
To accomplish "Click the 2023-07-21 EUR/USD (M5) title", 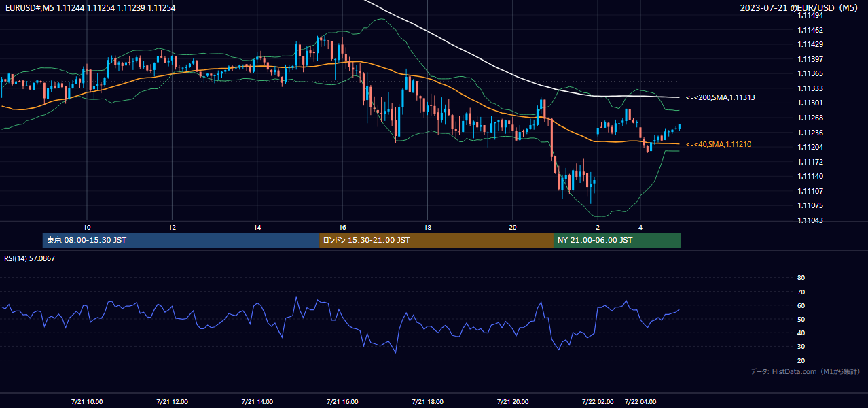I will pyautogui.click(x=801, y=7).
